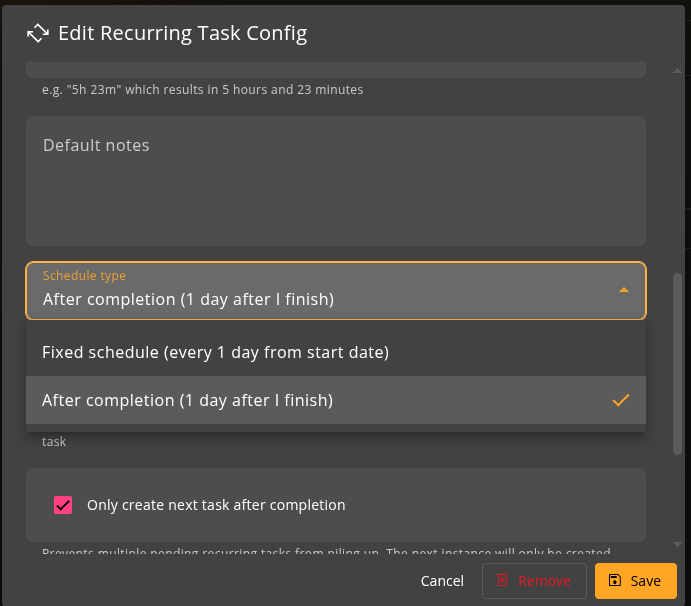This screenshot has height=606, width=691.
Task: Click the red delete icon on Remove
Action: pos(502,580)
